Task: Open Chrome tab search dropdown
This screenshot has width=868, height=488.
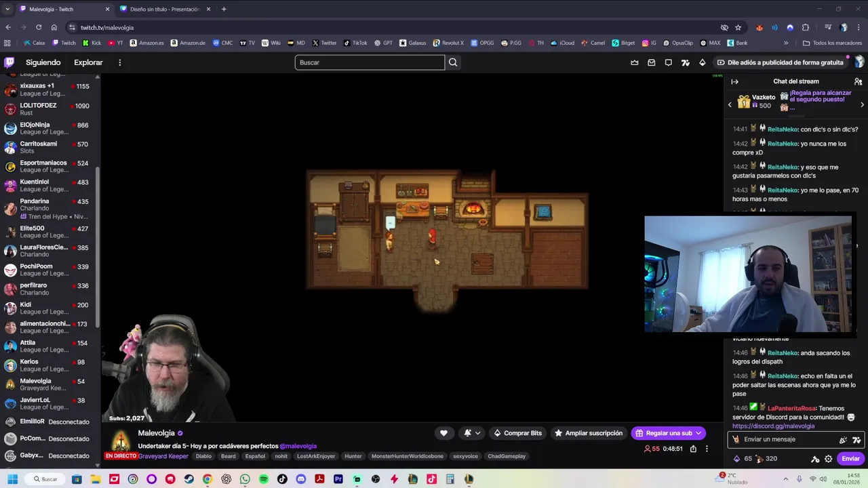Action: pyautogui.click(x=7, y=9)
